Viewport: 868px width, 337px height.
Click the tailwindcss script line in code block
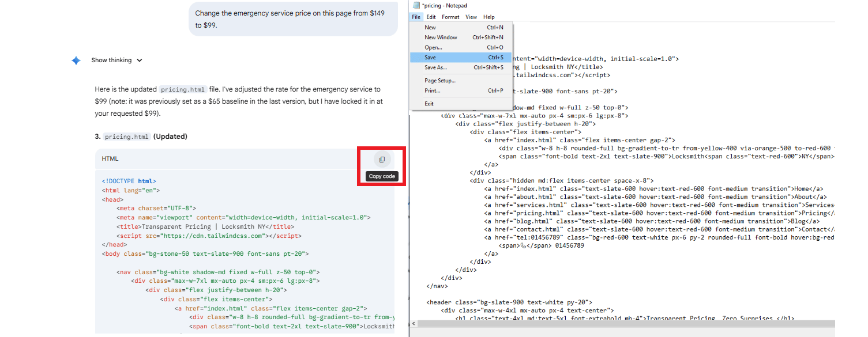pos(209,236)
